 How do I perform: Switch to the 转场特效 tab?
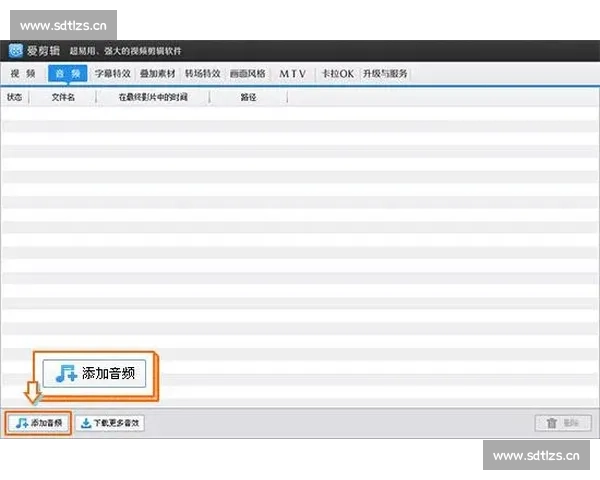[x=203, y=73]
